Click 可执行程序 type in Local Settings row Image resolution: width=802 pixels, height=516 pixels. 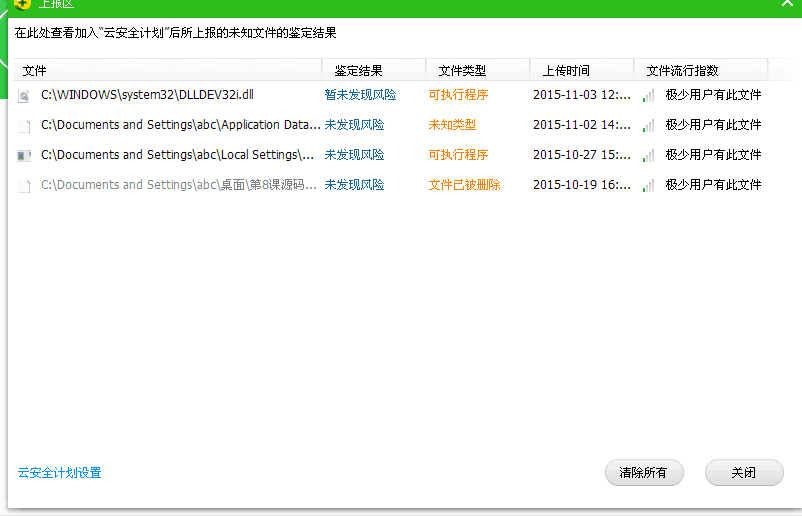click(x=458, y=154)
